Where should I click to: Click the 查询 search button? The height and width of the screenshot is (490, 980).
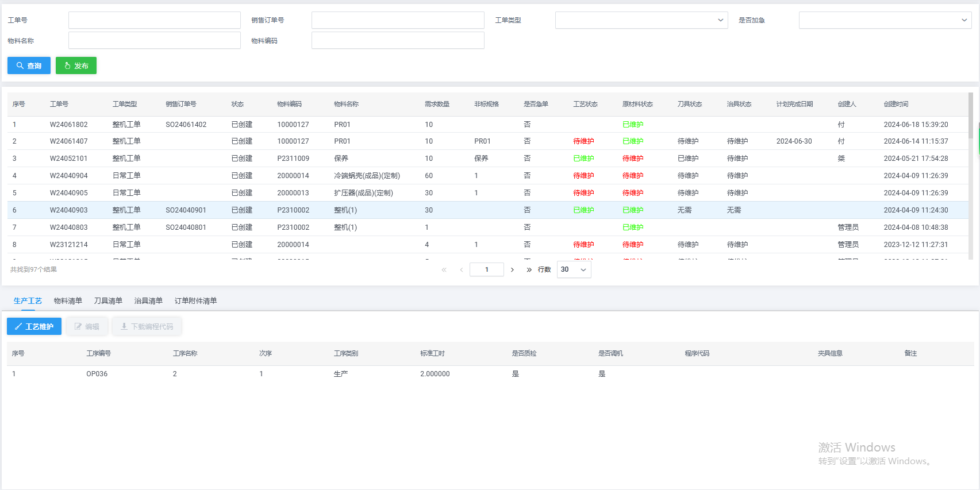29,65
